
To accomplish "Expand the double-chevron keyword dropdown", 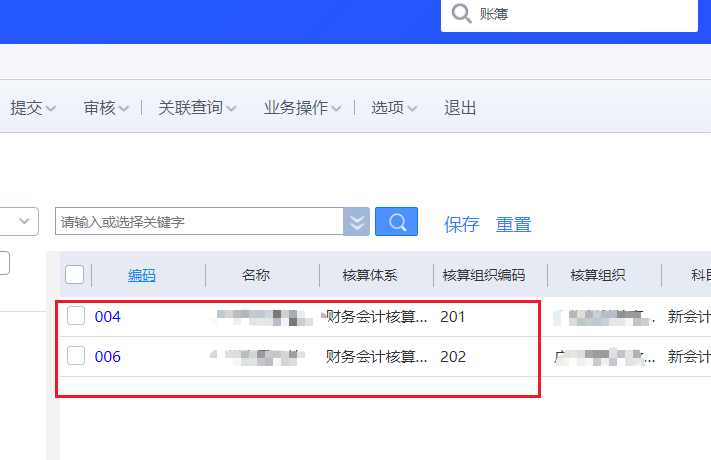I will 356,222.
